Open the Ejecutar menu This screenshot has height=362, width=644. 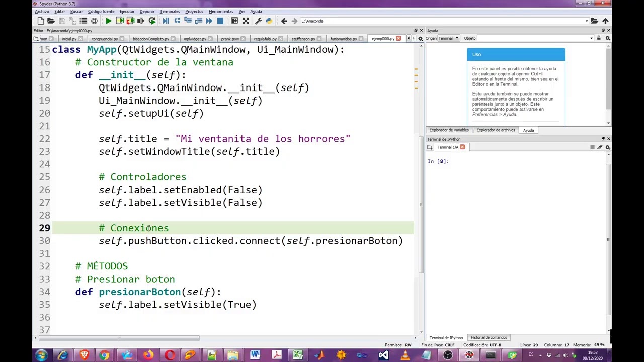pos(127,11)
